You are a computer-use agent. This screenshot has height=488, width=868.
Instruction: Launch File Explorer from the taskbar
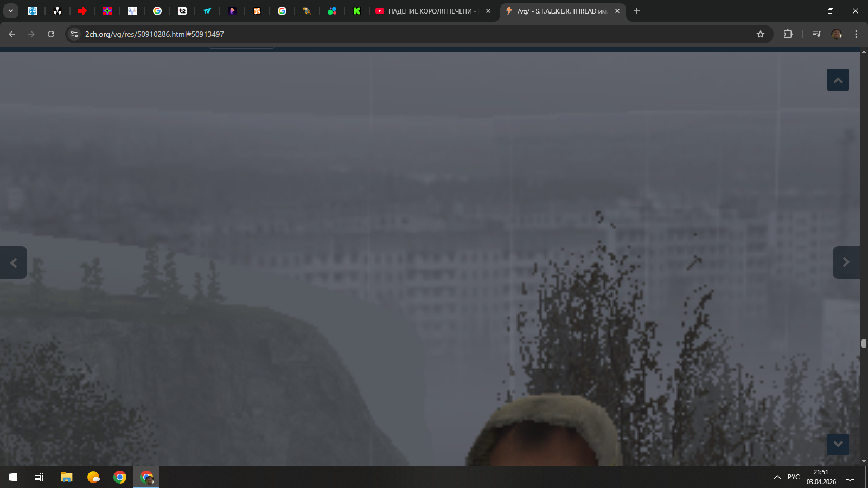click(x=67, y=477)
